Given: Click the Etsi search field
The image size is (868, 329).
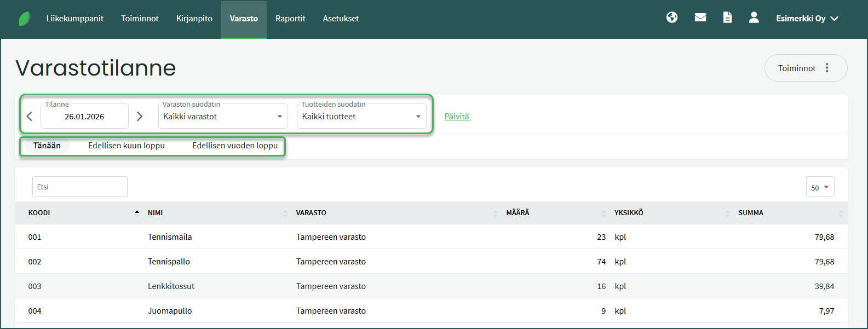Looking at the screenshot, I should click(80, 187).
